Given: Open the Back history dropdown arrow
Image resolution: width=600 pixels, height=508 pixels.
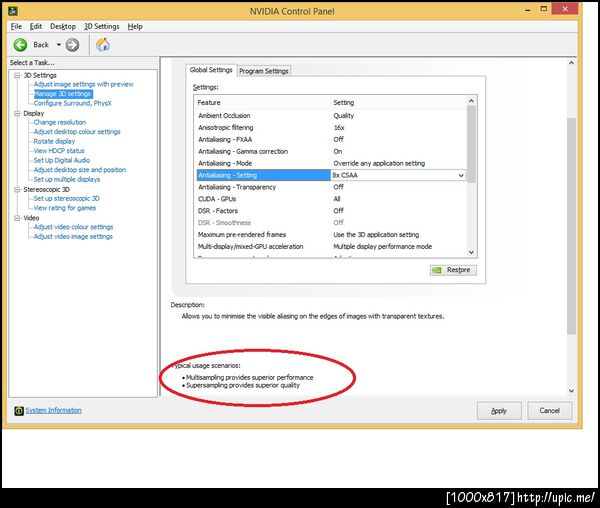Looking at the screenshot, I should [x=59, y=45].
